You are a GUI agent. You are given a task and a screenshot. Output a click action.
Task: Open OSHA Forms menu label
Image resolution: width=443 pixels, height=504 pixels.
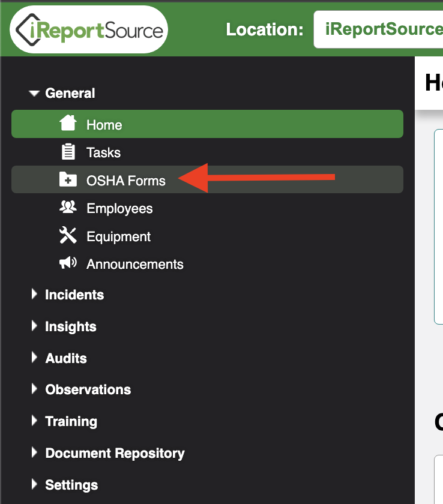tap(126, 181)
